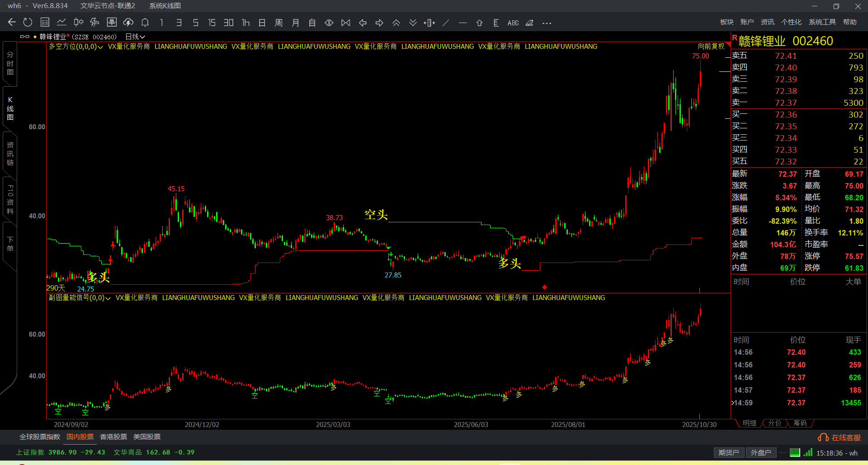Switch to 15-minute period
The height and width of the screenshot is (465, 868).
point(212,22)
